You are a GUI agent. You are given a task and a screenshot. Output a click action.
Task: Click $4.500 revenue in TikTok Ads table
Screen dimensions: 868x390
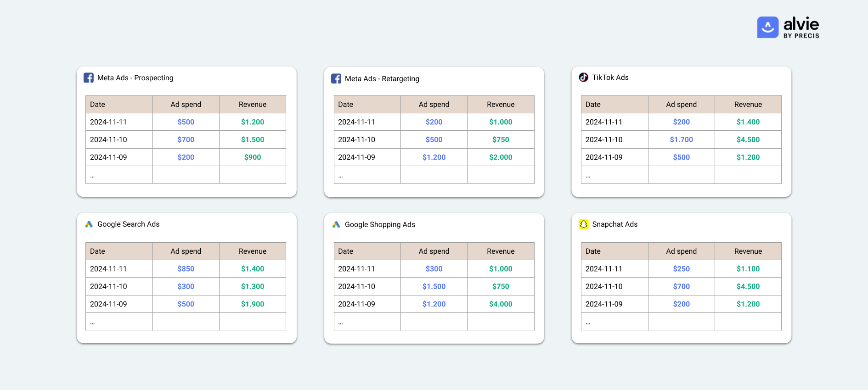click(748, 139)
